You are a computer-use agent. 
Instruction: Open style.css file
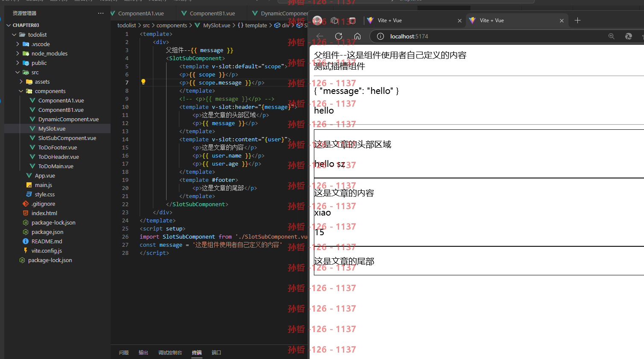[x=45, y=194]
